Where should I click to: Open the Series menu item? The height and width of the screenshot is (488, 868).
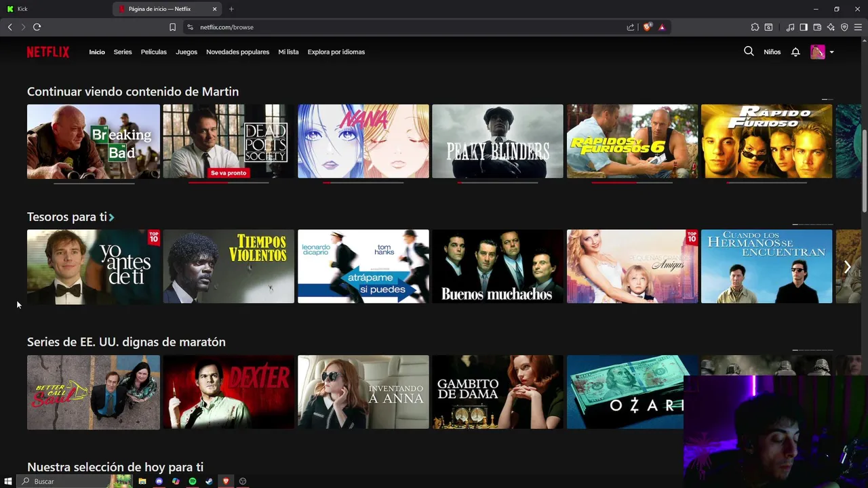[x=123, y=52]
